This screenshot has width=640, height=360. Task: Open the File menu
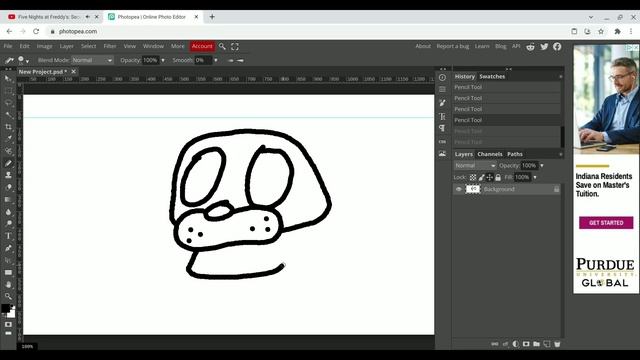click(8, 46)
